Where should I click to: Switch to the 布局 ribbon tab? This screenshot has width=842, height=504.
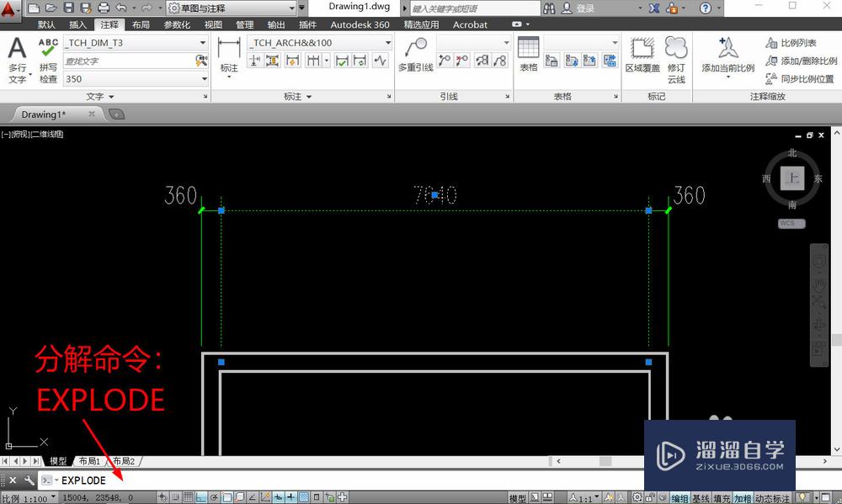(141, 24)
